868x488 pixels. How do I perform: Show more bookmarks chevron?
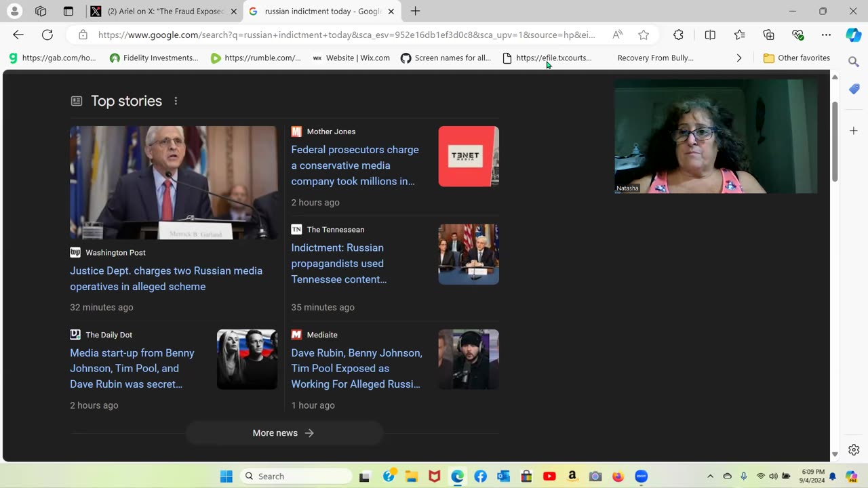pos(739,58)
